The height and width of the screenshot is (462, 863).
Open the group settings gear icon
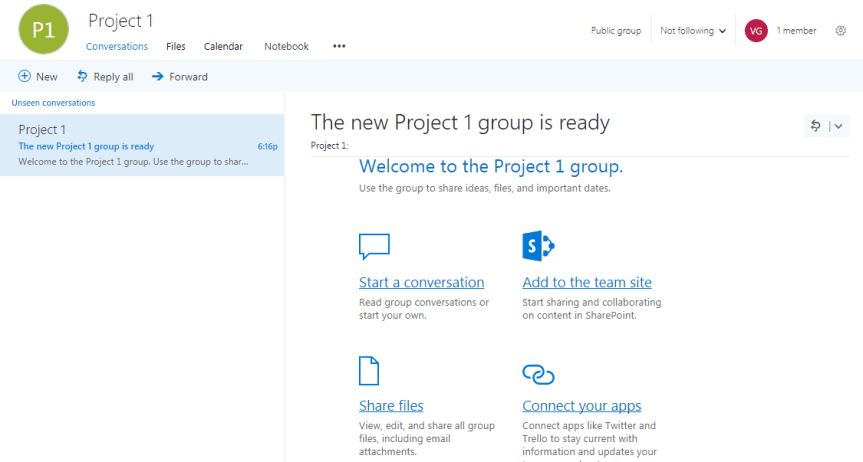pyautogui.click(x=840, y=31)
